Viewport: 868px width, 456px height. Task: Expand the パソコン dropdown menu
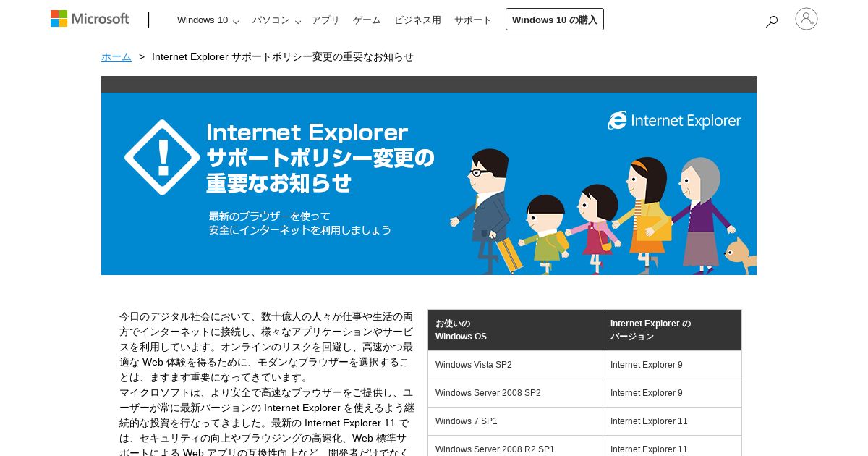point(276,20)
